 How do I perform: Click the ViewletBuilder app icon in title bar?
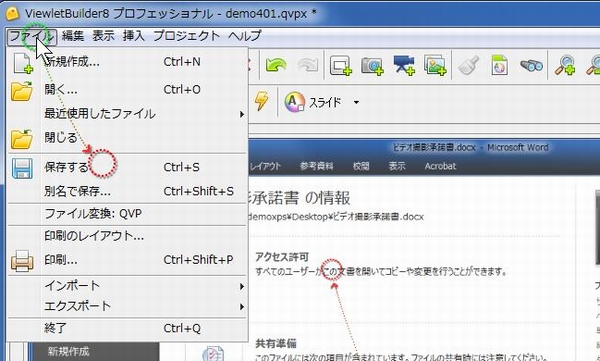point(12,14)
